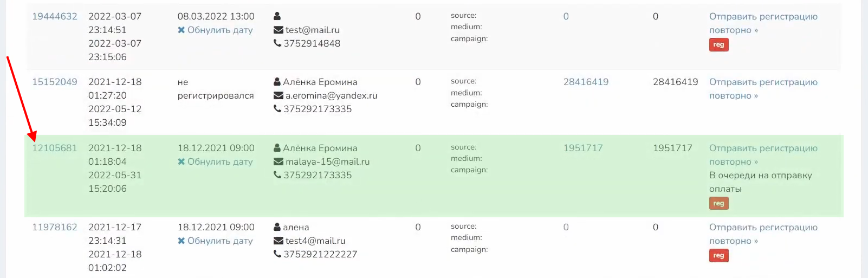Image resolution: width=868 pixels, height=278 pixels.
Task: Open record ID 11978162
Action: pyautogui.click(x=55, y=228)
